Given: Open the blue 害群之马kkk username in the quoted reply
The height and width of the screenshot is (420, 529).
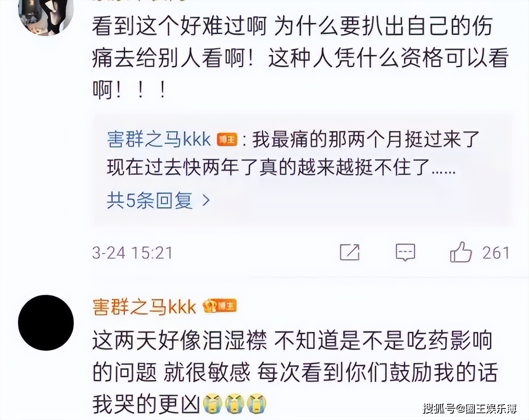Looking at the screenshot, I should (x=159, y=140).
